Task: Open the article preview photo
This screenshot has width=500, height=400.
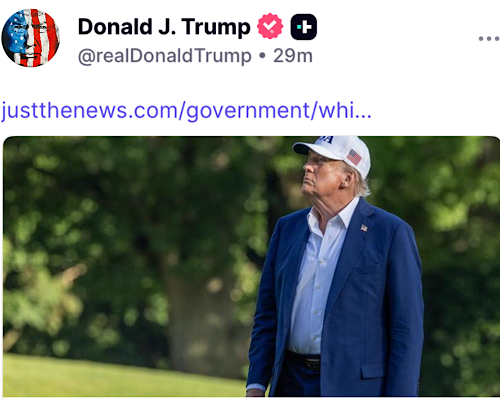Action: tap(251, 266)
